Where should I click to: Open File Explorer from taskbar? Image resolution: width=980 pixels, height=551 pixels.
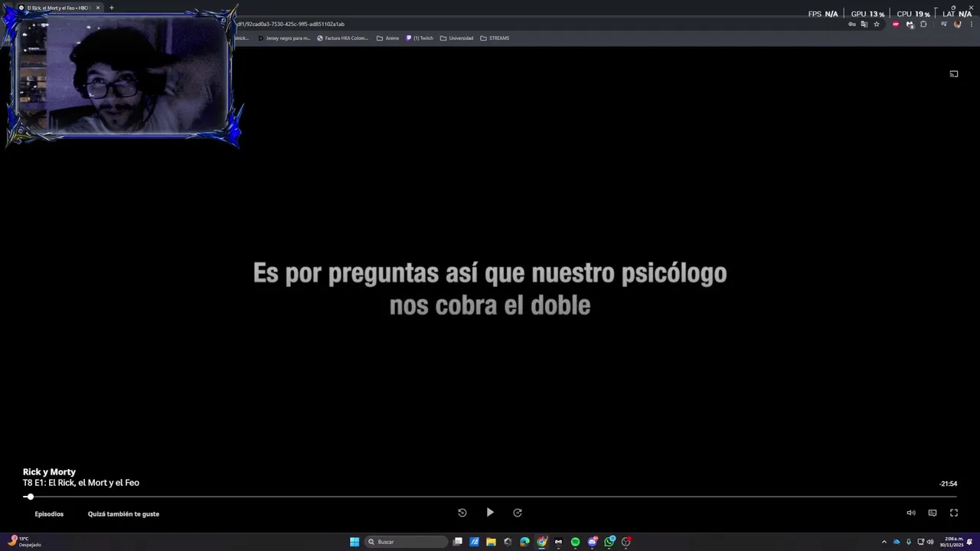pyautogui.click(x=491, y=542)
